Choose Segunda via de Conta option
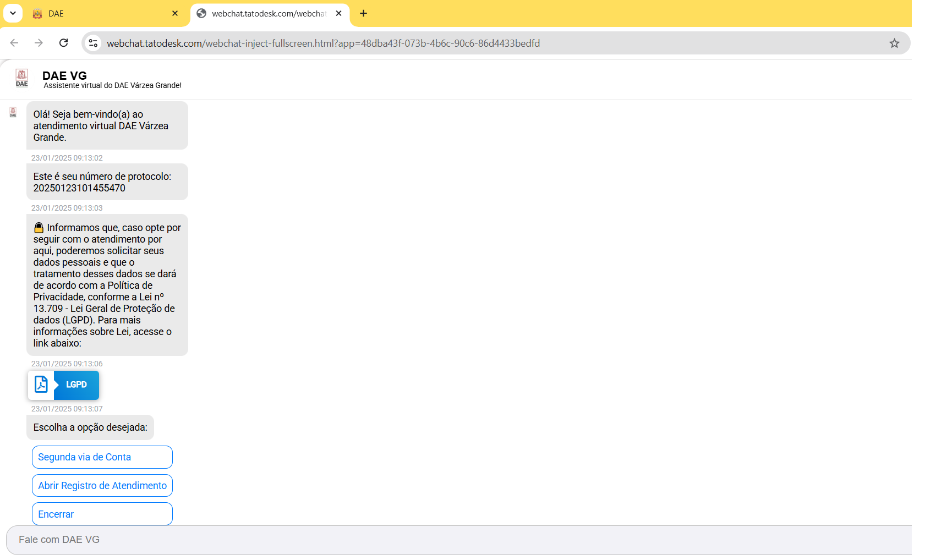The image size is (930, 560). (x=102, y=457)
